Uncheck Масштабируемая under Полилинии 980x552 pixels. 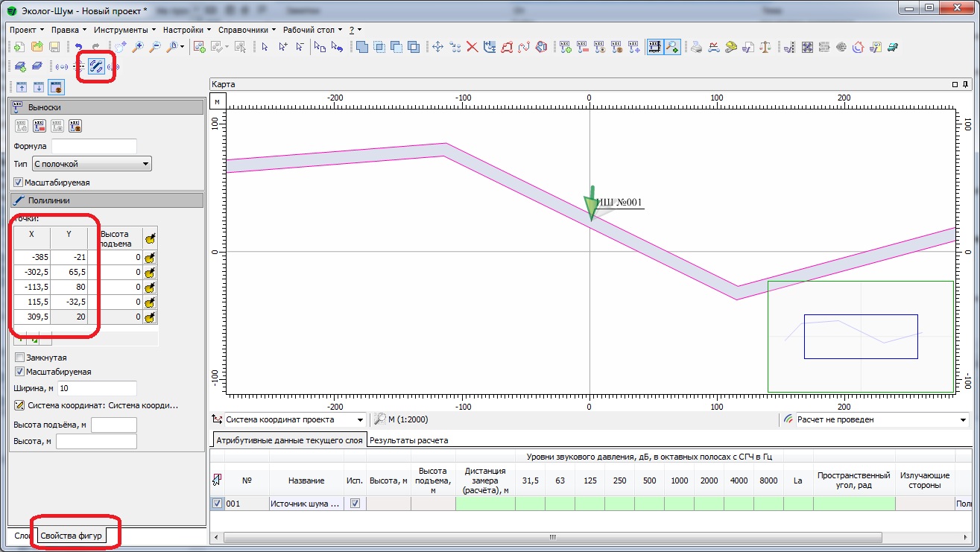[19, 371]
